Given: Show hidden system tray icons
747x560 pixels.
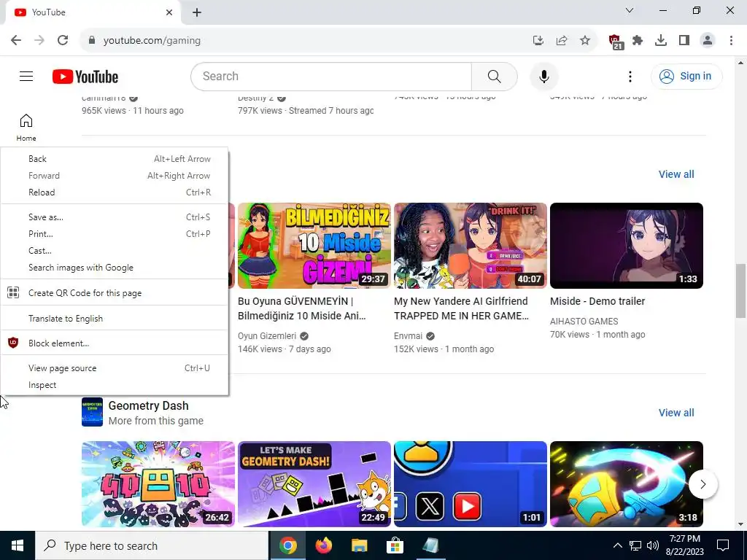Looking at the screenshot, I should pos(617,545).
